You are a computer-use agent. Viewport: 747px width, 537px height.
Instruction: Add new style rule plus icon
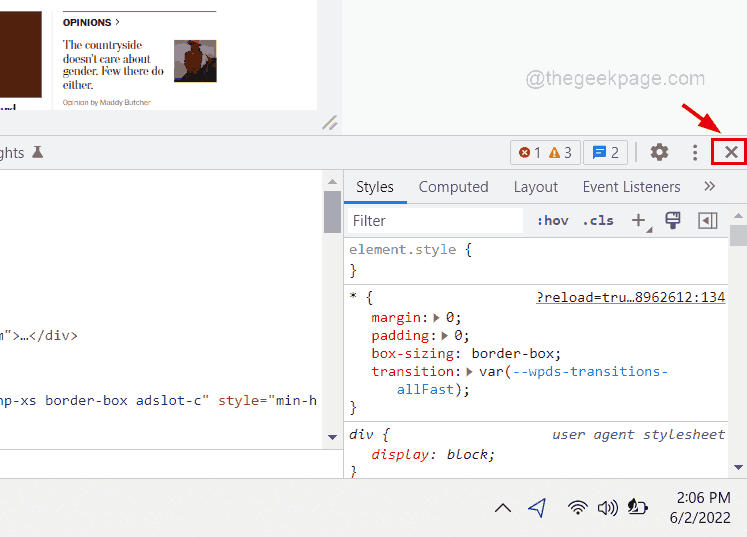tap(639, 220)
